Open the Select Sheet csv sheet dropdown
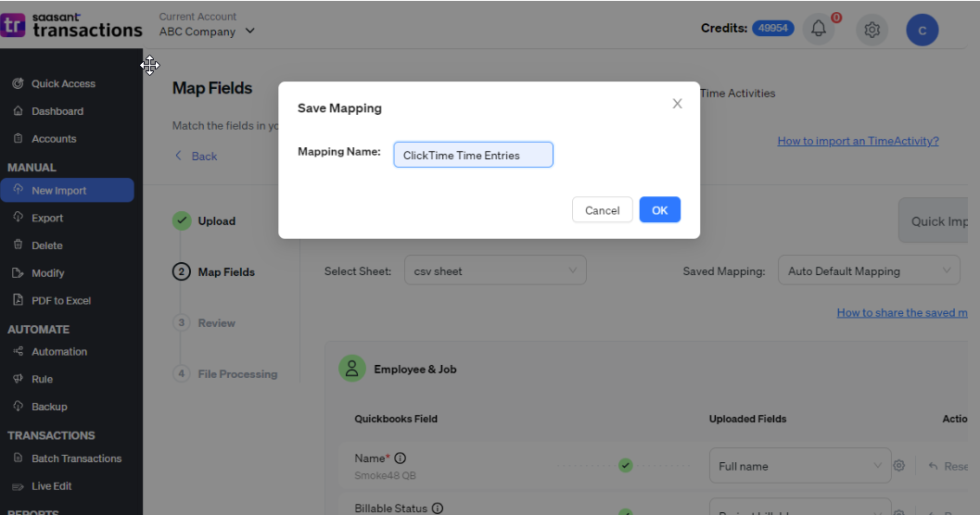This screenshot has width=980, height=515. point(495,270)
